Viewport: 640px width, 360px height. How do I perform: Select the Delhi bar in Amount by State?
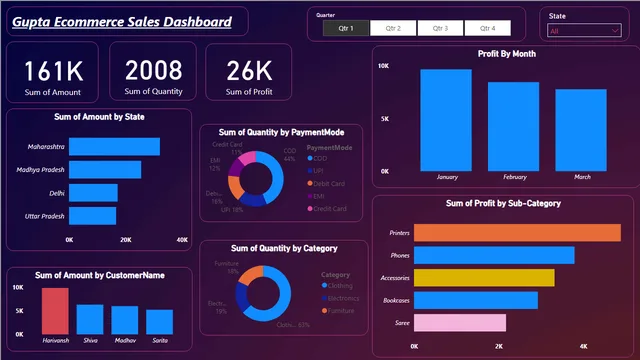93,193
